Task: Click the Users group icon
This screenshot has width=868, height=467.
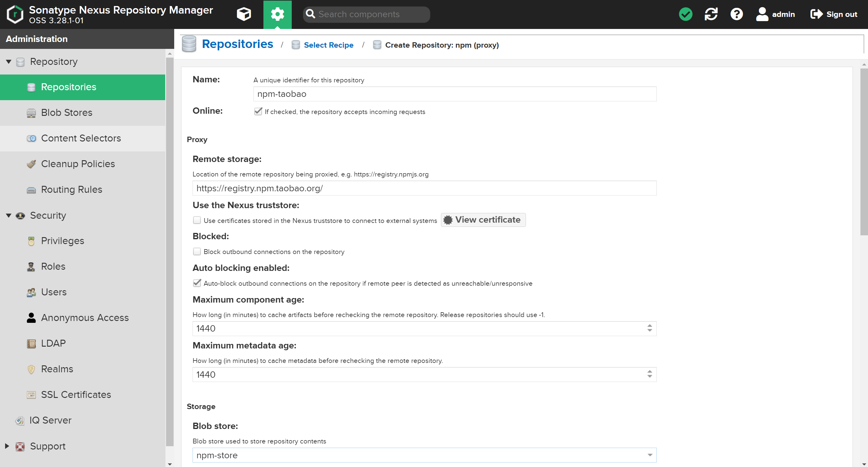Action: (31, 292)
